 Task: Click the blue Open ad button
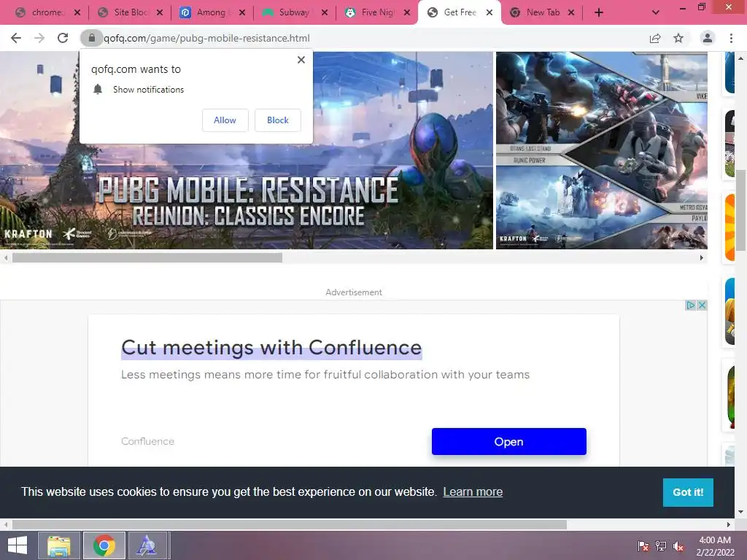tap(508, 441)
